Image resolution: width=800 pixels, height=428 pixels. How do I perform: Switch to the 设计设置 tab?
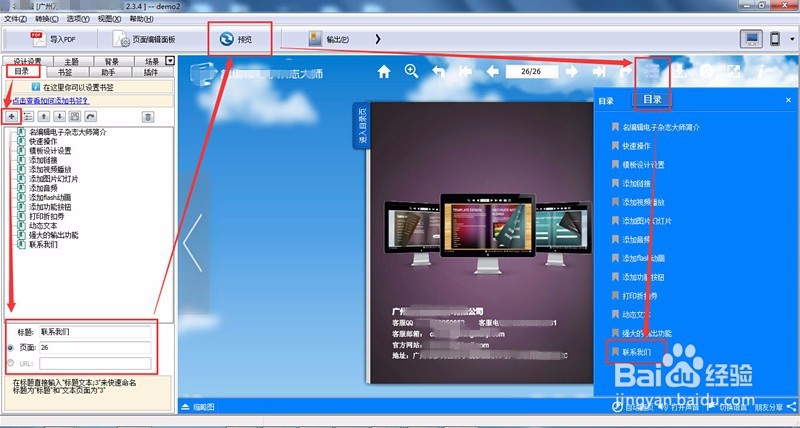click(28, 61)
